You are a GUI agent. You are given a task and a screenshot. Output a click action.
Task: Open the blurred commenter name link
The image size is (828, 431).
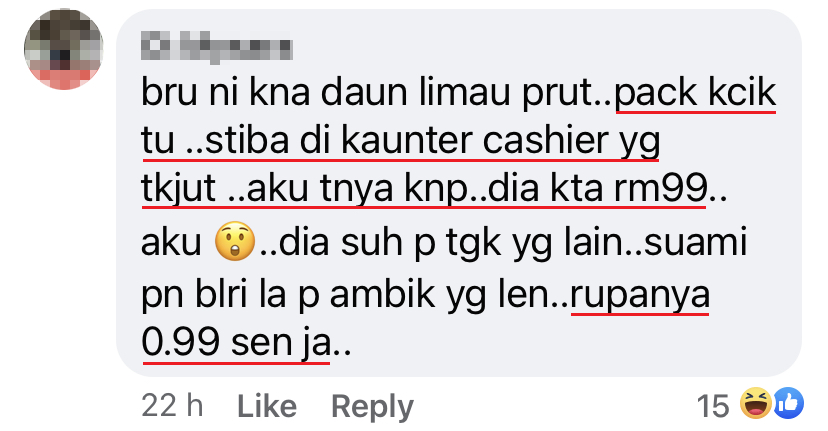point(216,48)
